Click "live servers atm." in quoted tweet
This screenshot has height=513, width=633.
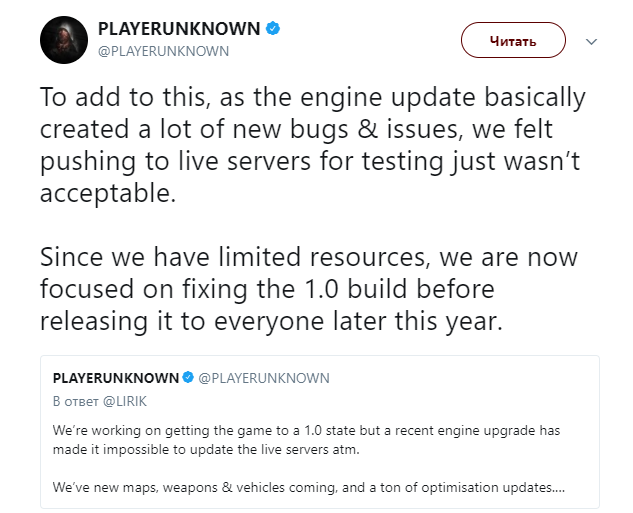pyautogui.click(x=310, y=449)
